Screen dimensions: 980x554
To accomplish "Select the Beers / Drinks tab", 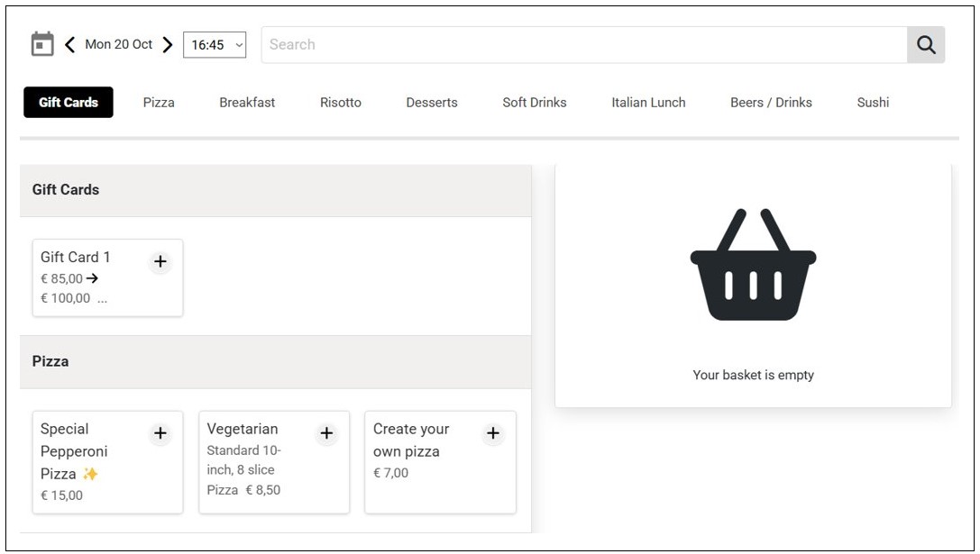I will pos(771,103).
